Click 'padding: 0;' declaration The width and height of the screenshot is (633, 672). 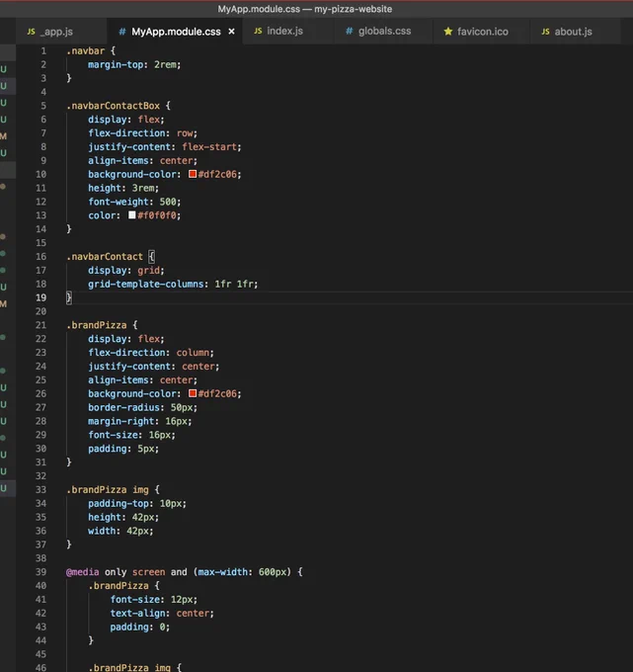pos(139,627)
